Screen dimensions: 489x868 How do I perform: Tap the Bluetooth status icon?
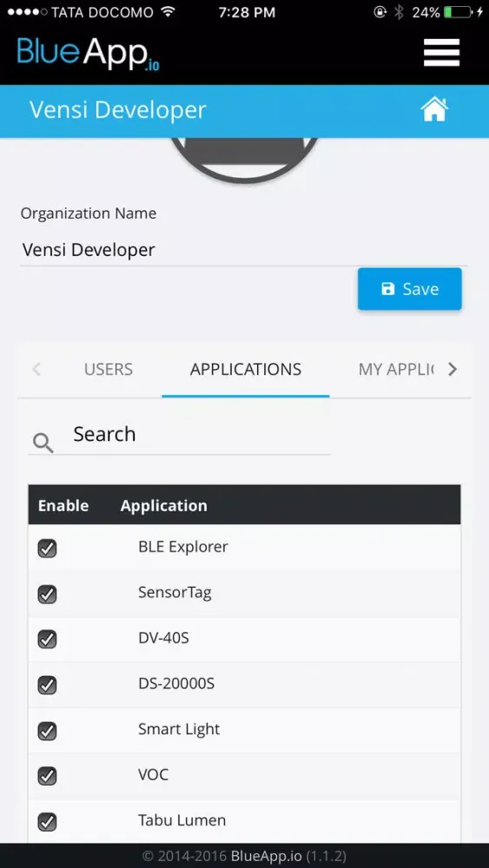tap(399, 12)
